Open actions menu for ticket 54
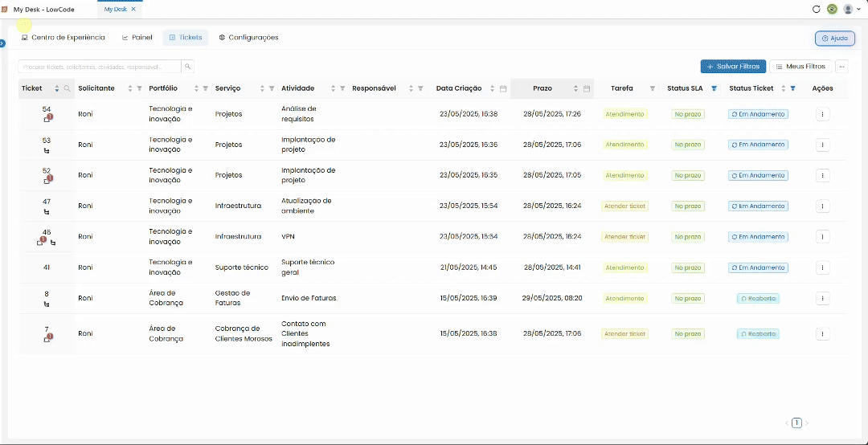 tap(823, 114)
